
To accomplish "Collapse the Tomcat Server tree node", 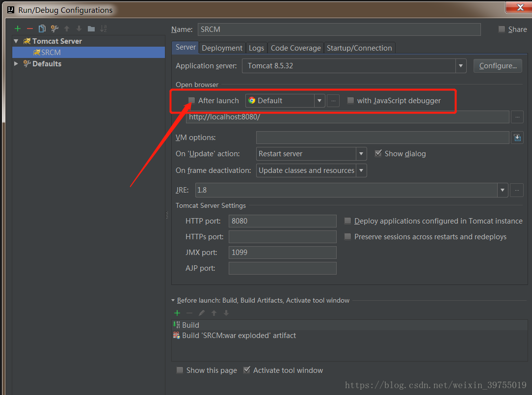I will point(16,41).
